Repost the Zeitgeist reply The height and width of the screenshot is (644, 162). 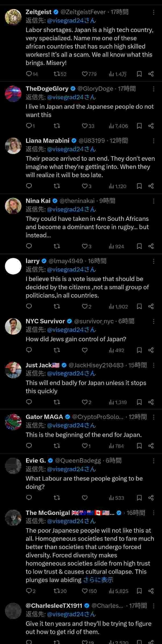(57, 74)
